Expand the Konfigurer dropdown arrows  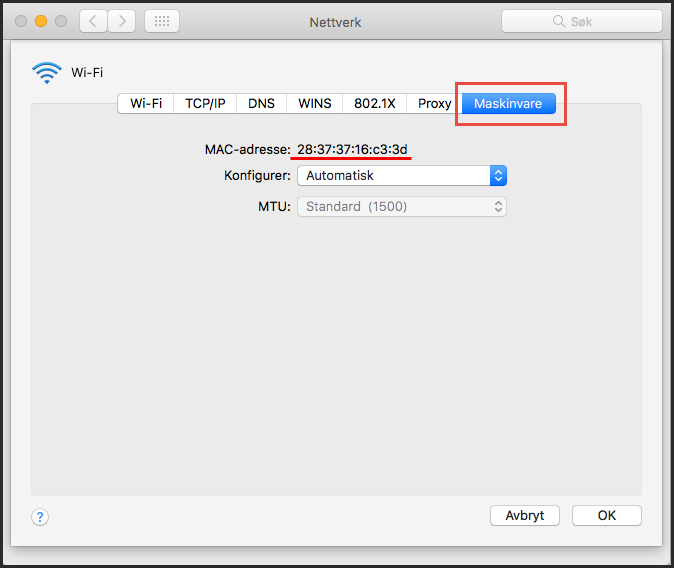point(498,175)
